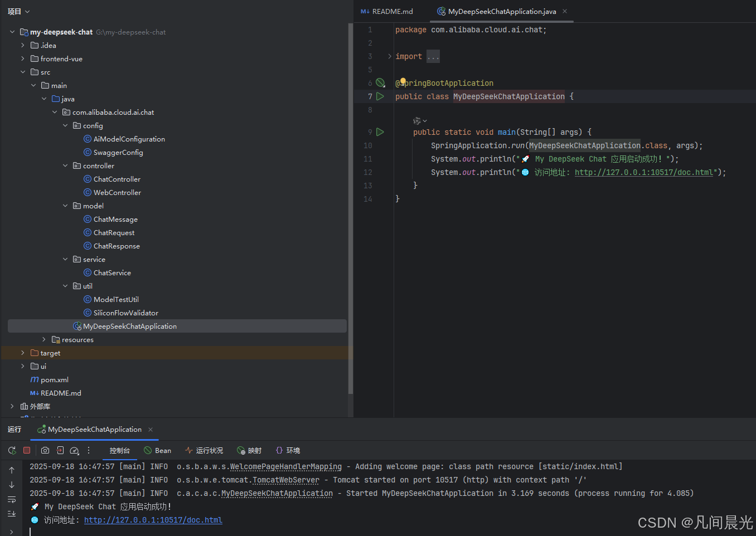
Task: Switch to the 运行状况 health tab
Action: tap(204, 450)
